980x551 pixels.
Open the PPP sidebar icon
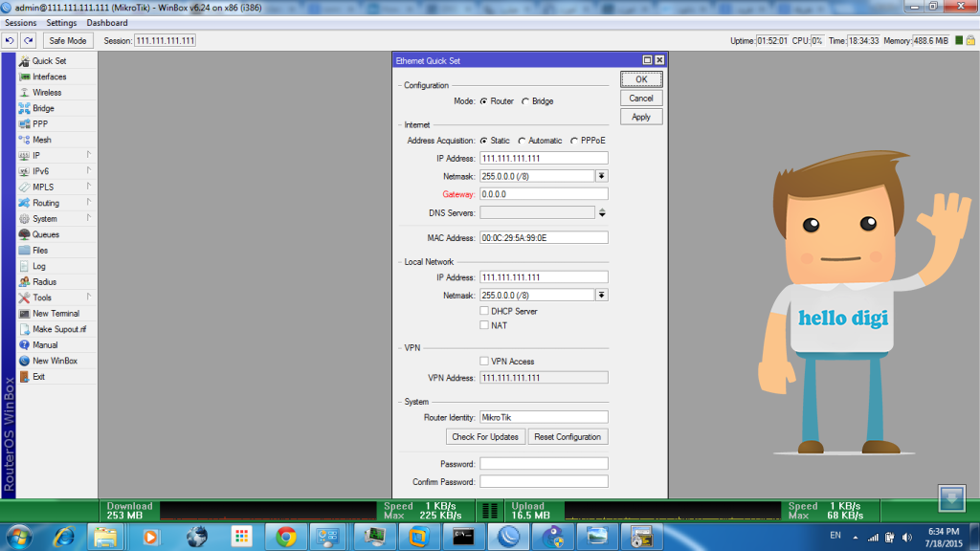pos(24,124)
